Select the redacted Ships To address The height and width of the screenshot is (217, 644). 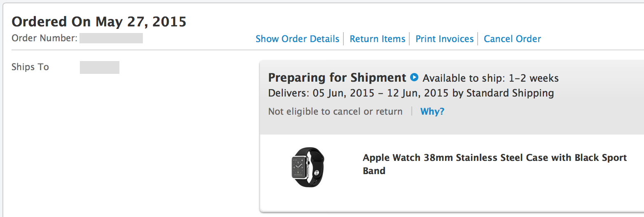(x=99, y=67)
